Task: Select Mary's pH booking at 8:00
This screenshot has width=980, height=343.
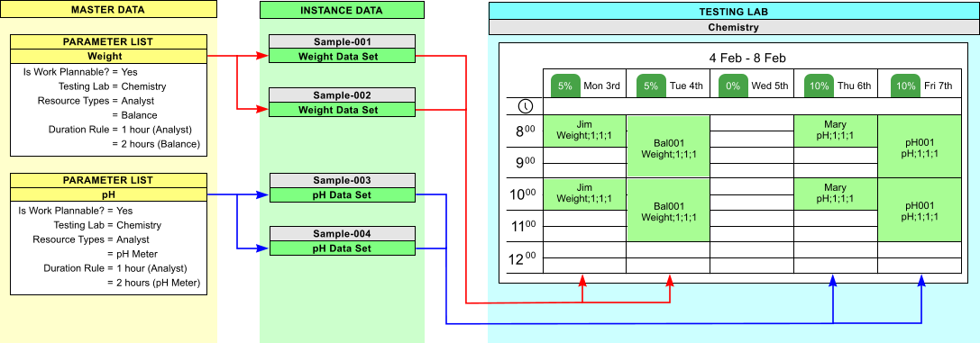Action: tap(836, 131)
